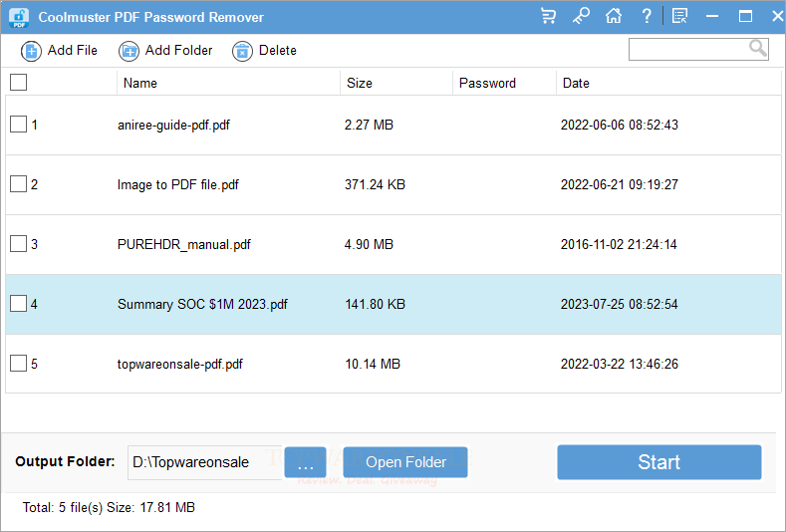Image resolution: width=786 pixels, height=532 pixels.
Task: Open the key register icon
Action: pos(581,16)
